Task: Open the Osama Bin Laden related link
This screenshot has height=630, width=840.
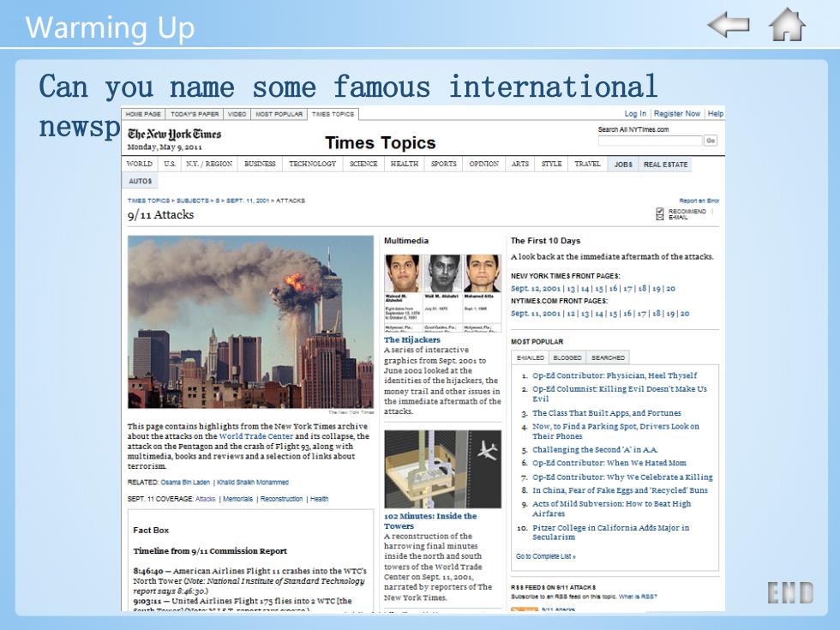Action: (x=185, y=482)
